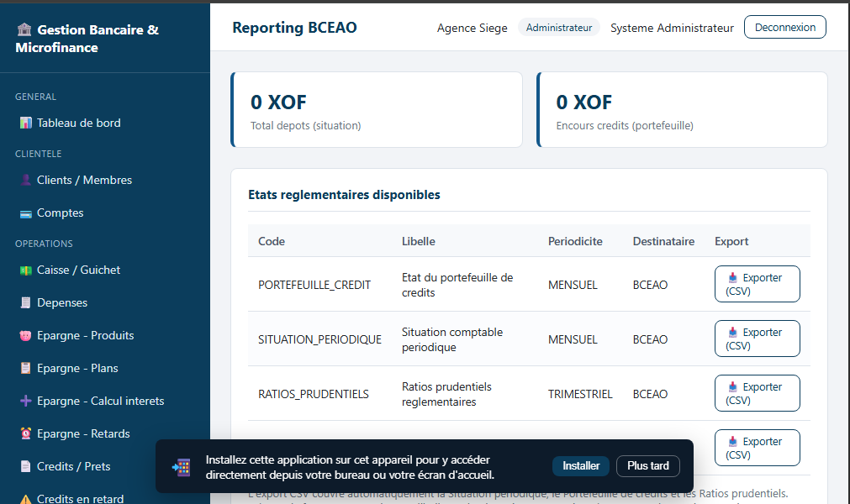The width and height of the screenshot is (850, 504).
Task: Click Installer in the install banner
Action: pos(581,466)
